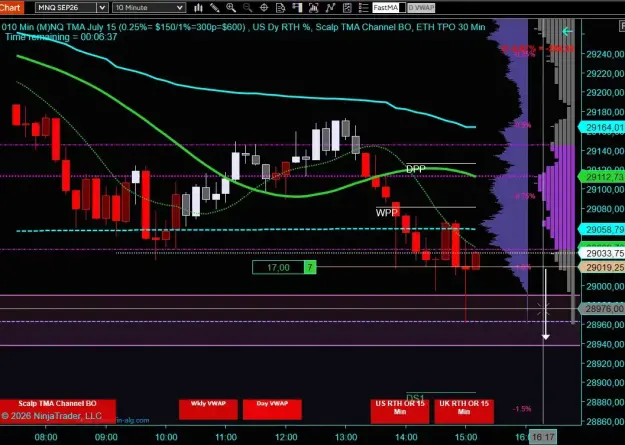This screenshot has height=445, width=625.
Task: Click the D VWAP toolbar button
Action: click(421, 8)
